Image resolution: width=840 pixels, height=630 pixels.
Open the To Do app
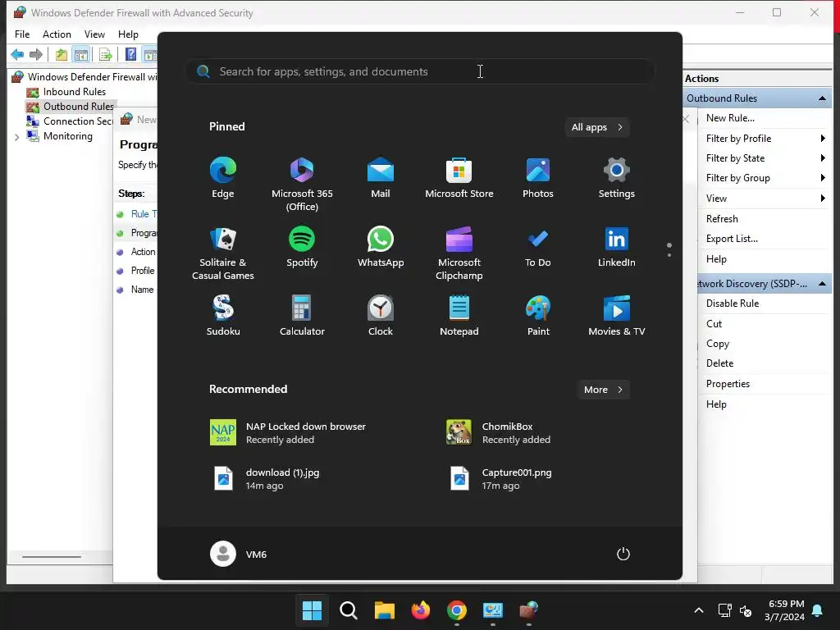[x=538, y=247]
